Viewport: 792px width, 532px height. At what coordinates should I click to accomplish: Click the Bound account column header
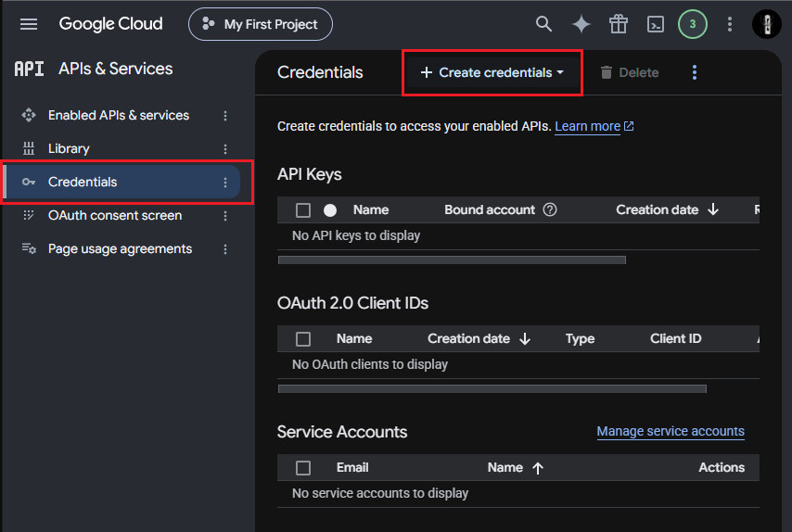click(x=490, y=210)
